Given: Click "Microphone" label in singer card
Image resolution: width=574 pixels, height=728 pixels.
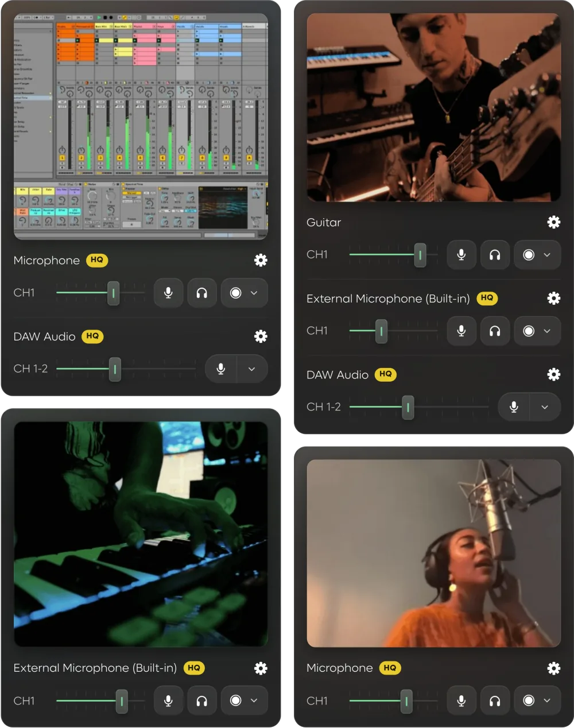Looking at the screenshot, I should pyautogui.click(x=340, y=668).
